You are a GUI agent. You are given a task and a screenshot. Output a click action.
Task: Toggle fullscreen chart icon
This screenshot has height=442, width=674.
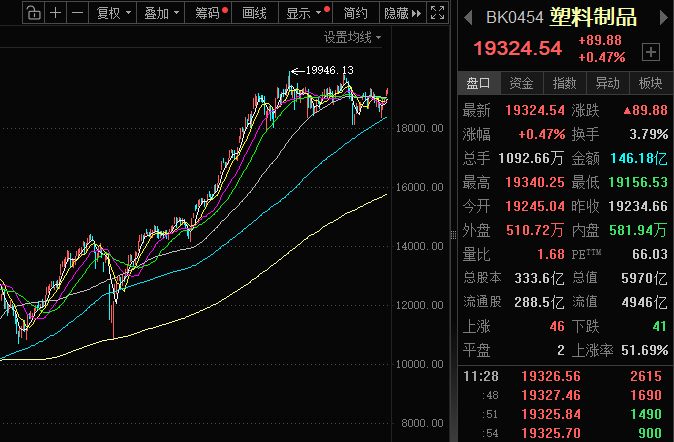coord(438,13)
